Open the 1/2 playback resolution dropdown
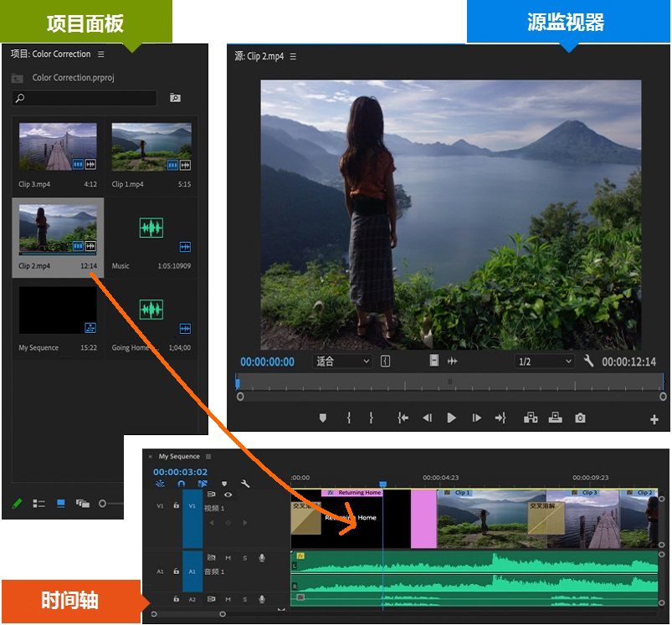672x625 pixels. [x=544, y=361]
